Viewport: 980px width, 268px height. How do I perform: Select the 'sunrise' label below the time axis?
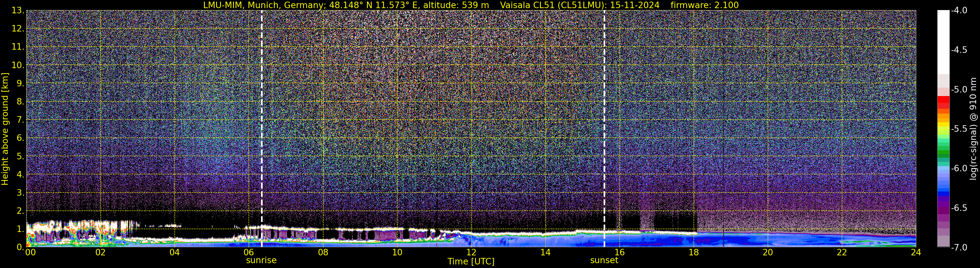point(261,261)
